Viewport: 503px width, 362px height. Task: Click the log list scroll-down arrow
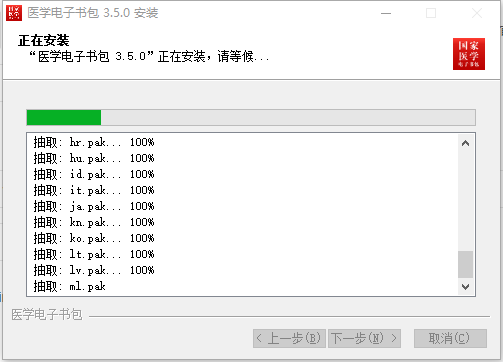tap(466, 287)
